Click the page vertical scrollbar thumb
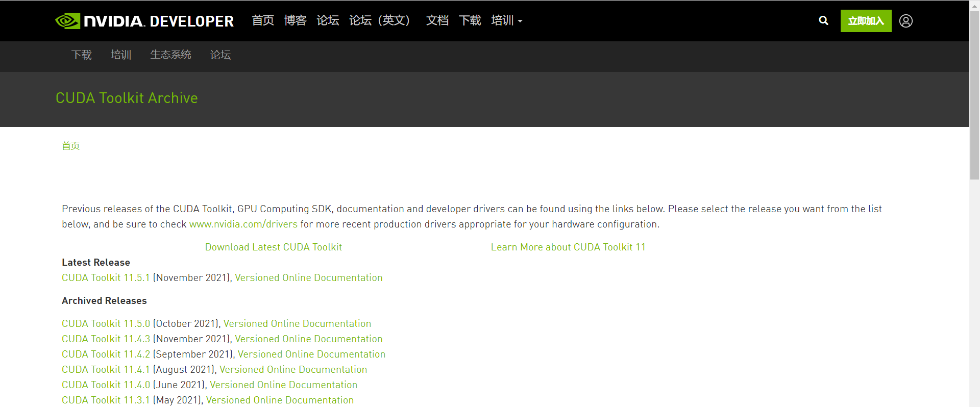 pyautogui.click(x=974, y=95)
